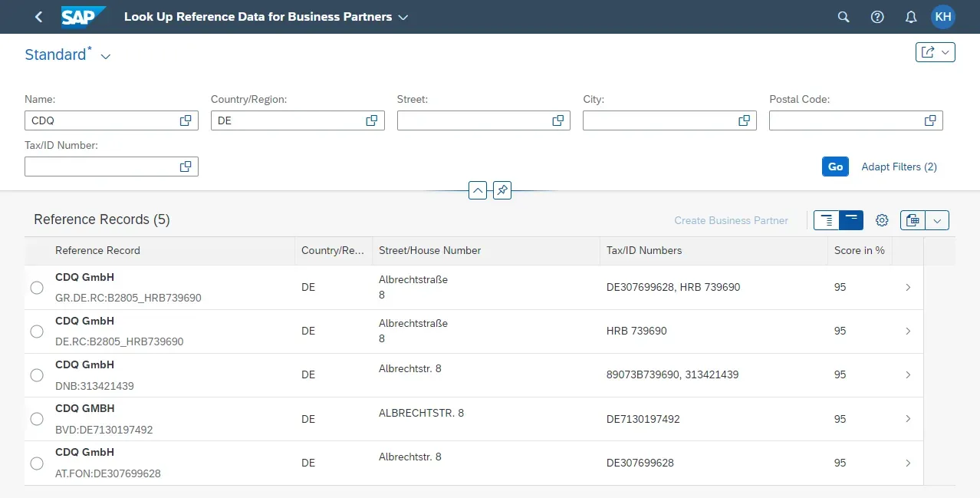Screen dimensions: 980x498
Task: Click the ALBRECHTSTR. 8 cell
Action: point(421,413)
